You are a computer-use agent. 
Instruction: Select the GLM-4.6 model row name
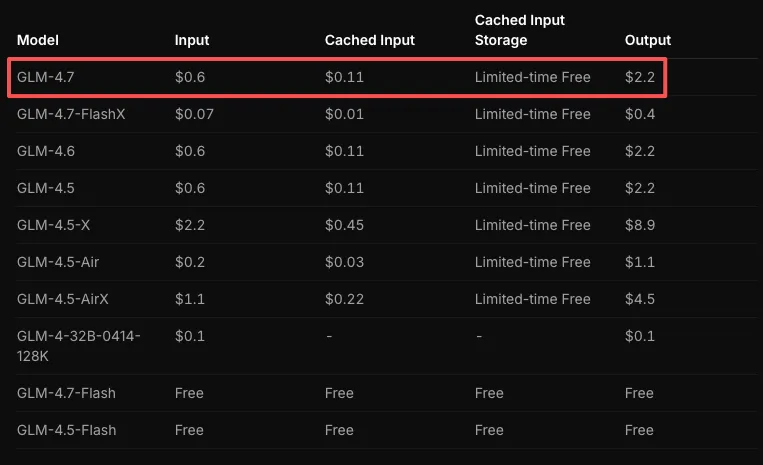(x=44, y=151)
